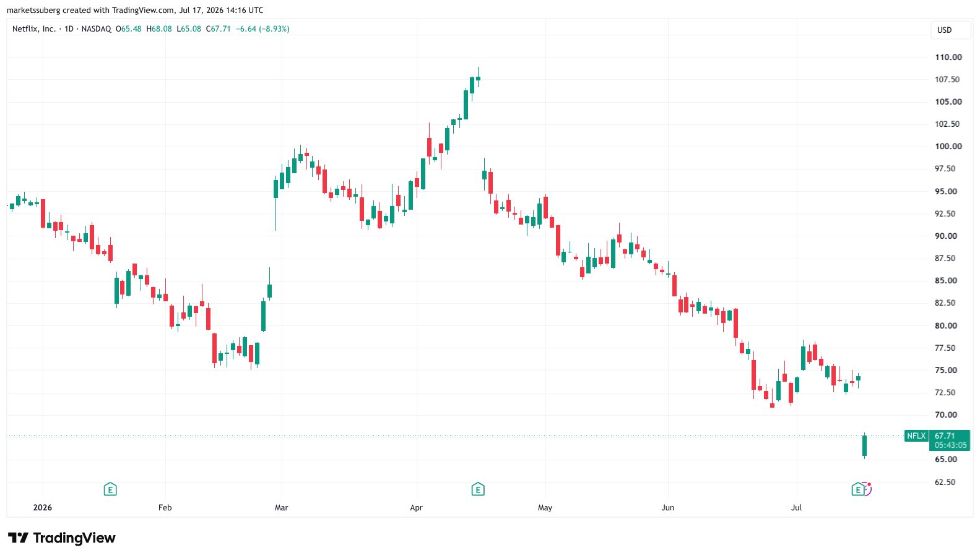Click the 1D interval label
Viewport: 980px width, 558px height.
[x=69, y=29]
